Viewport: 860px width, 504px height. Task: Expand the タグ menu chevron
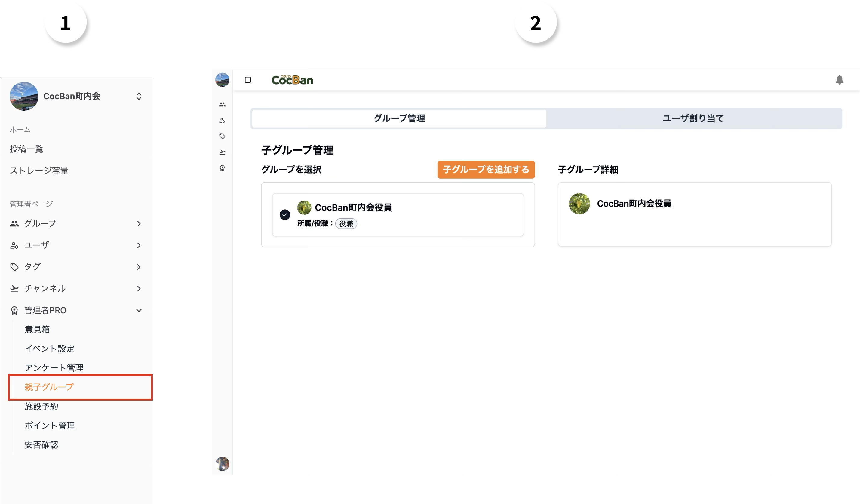tap(139, 267)
